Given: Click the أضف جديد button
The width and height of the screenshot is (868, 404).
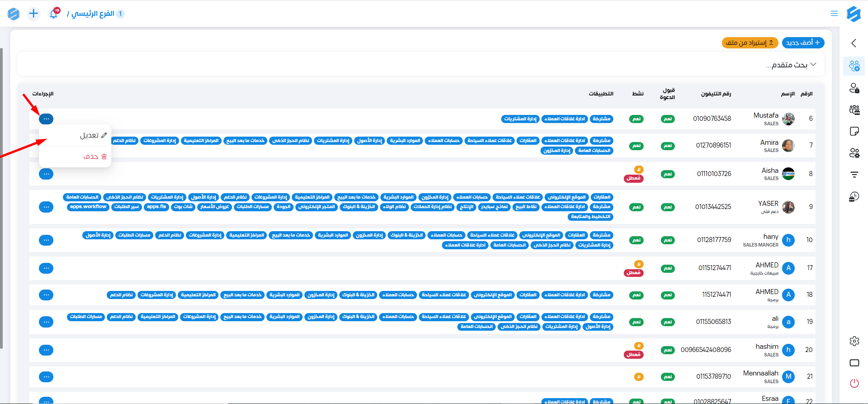Looking at the screenshot, I should [803, 43].
